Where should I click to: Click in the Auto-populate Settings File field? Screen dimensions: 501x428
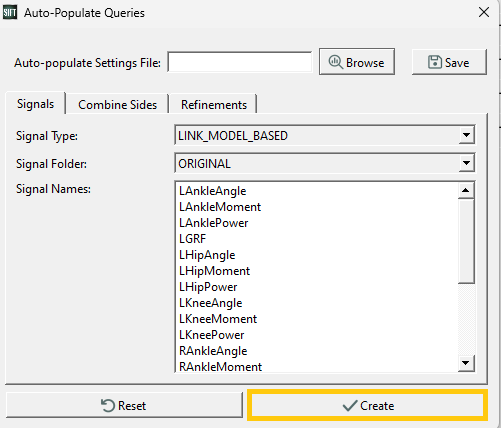coord(240,62)
